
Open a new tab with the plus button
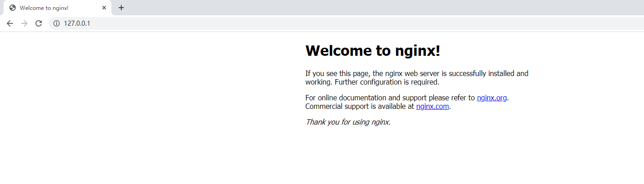click(x=121, y=8)
